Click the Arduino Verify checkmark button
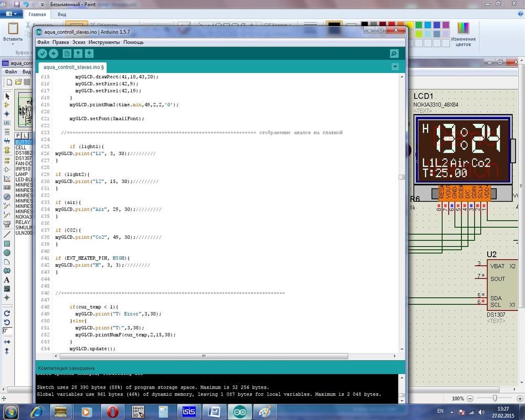 [x=42, y=54]
